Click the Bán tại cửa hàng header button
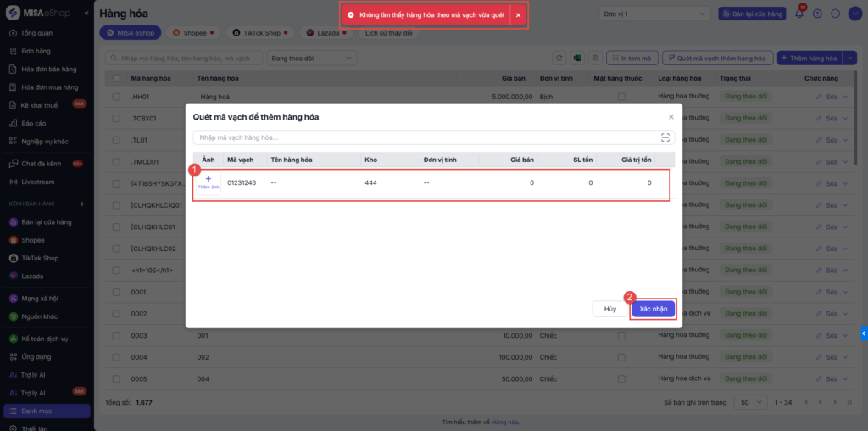The width and height of the screenshot is (868, 431). pos(752,14)
